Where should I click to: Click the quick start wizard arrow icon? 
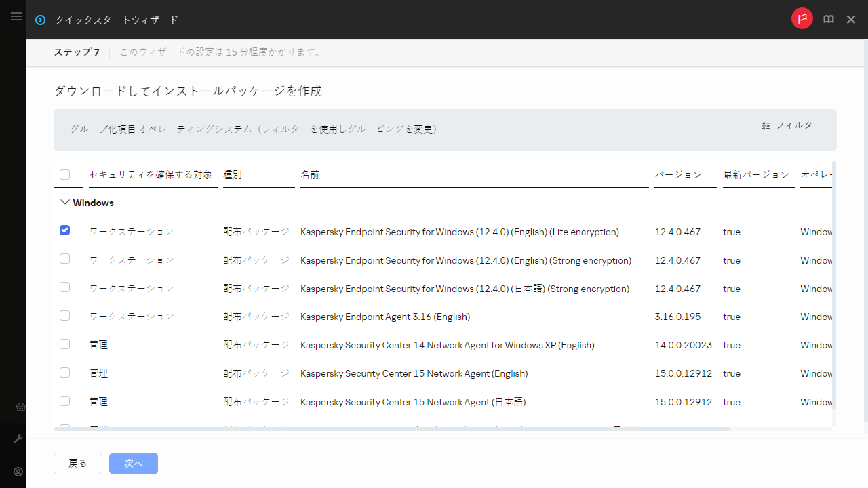point(41,20)
